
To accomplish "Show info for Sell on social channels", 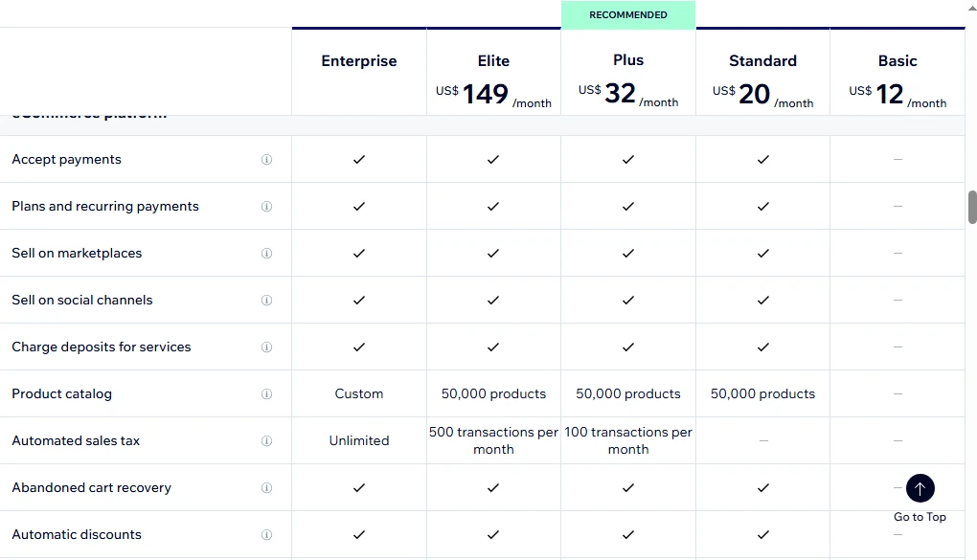I will 266,301.
